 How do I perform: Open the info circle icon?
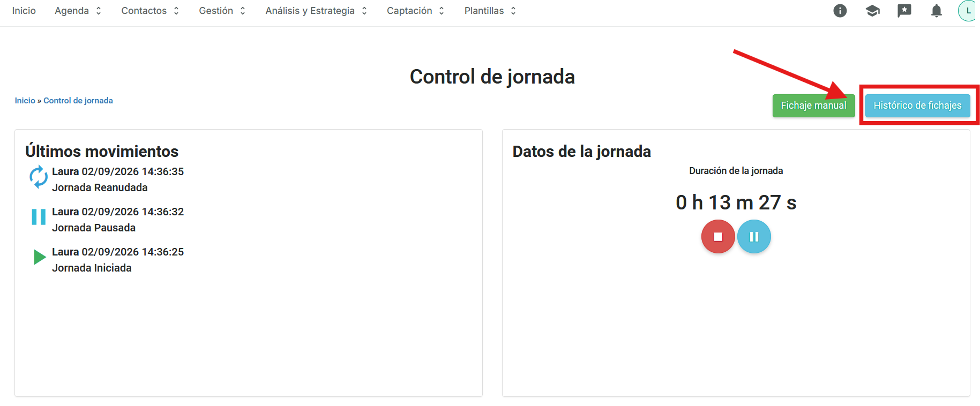tap(840, 11)
